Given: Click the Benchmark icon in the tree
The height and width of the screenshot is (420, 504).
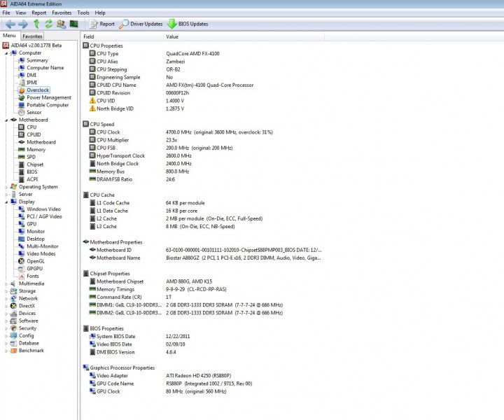Looking at the screenshot, I should pos(13,351).
